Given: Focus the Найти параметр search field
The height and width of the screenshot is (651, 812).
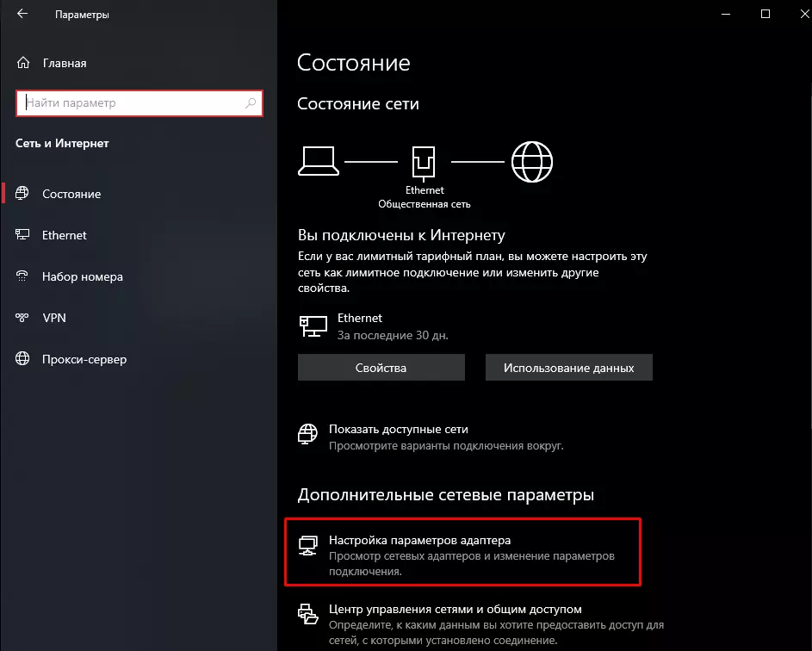Looking at the screenshot, I should tap(133, 103).
